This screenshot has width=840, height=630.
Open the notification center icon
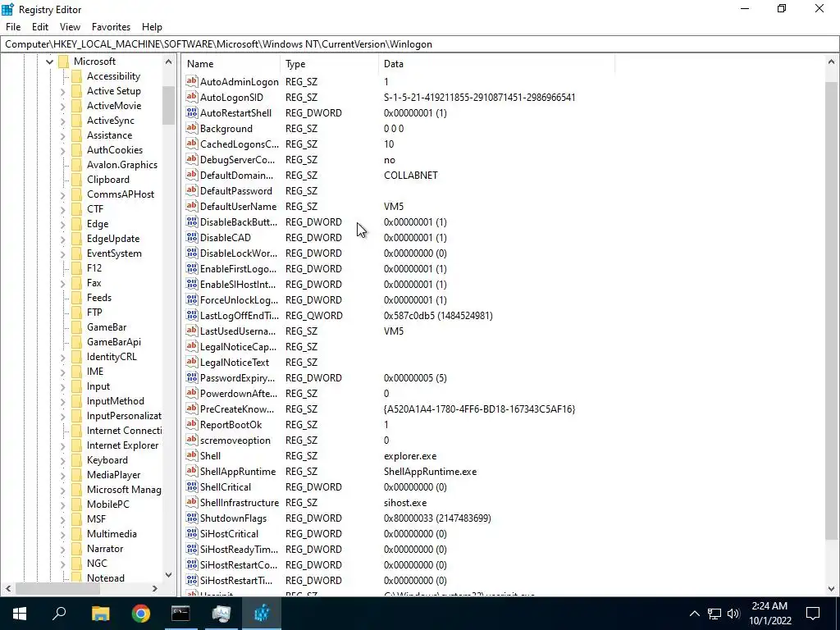click(x=813, y=614)
